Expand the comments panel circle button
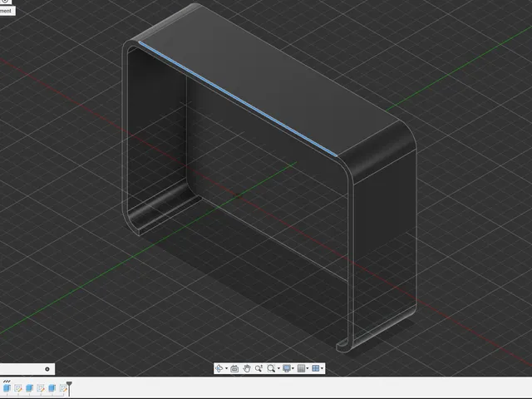 click(x=47, y=369)
